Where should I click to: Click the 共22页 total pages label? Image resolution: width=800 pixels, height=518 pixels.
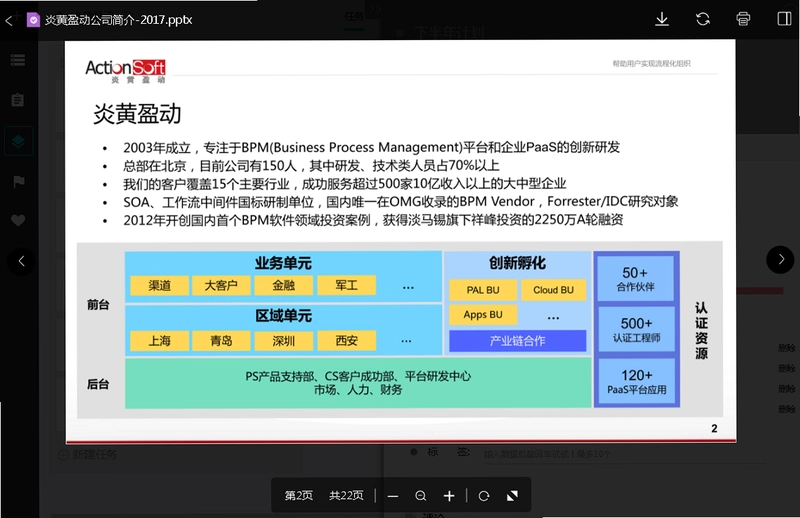[x=346, y=496]
